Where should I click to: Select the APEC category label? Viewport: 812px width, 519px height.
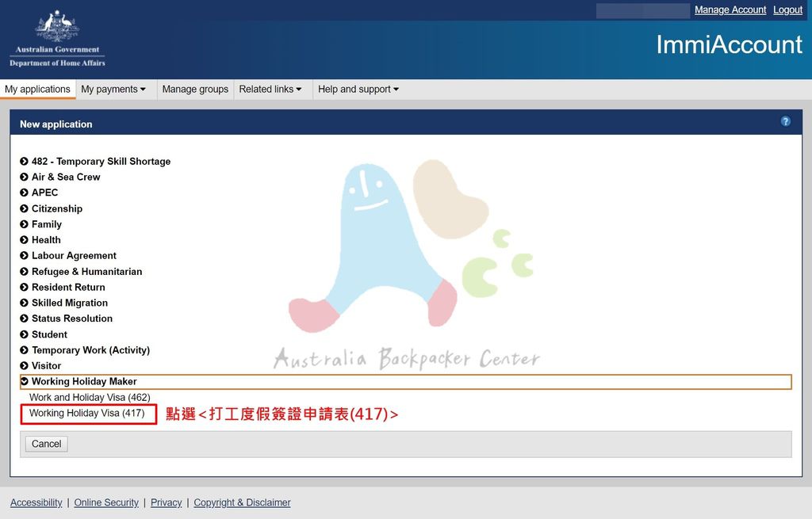44,193
